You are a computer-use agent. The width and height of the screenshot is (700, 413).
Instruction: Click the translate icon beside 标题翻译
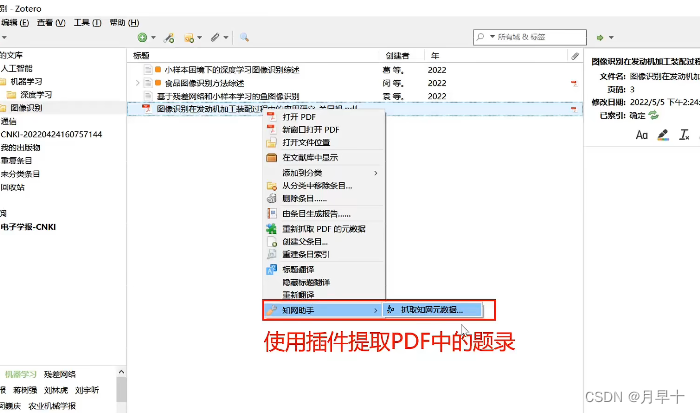coord(271,269)
